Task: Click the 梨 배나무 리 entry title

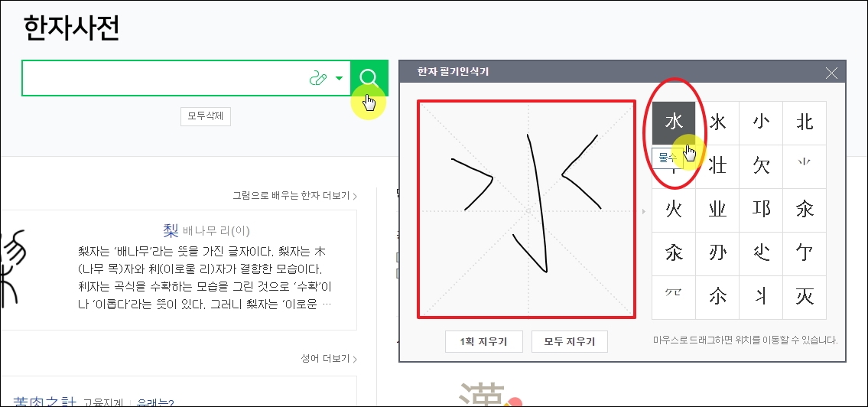Action: pyautogui.click(x=203, y=230)
